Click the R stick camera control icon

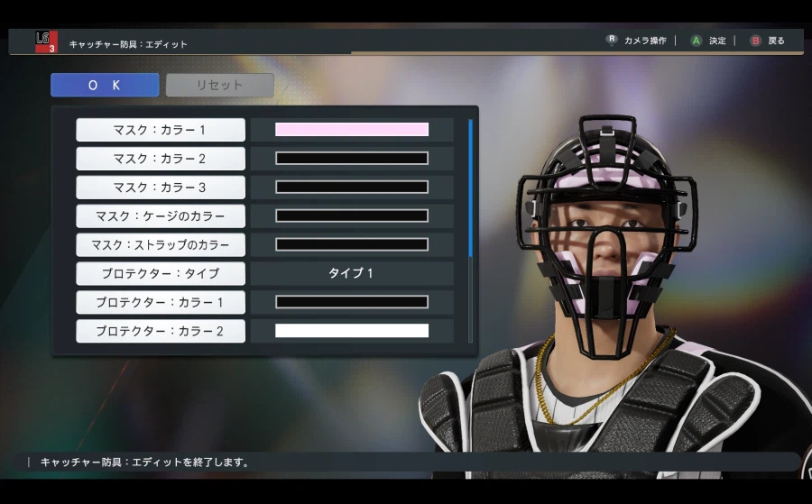click(612, 40)
